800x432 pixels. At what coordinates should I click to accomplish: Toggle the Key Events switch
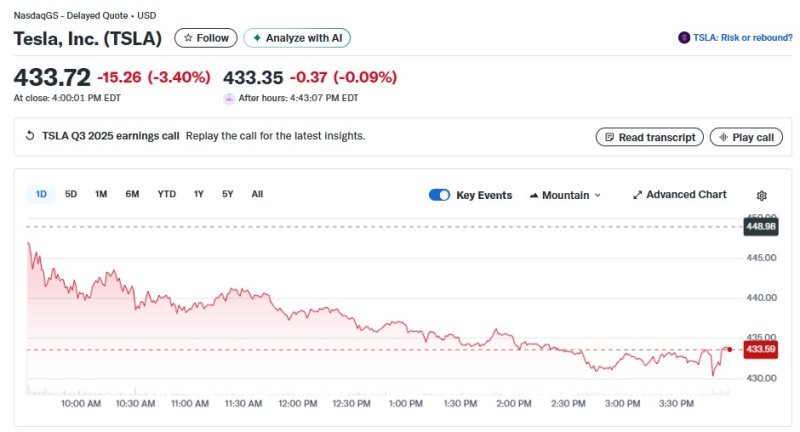coord(439,195)
